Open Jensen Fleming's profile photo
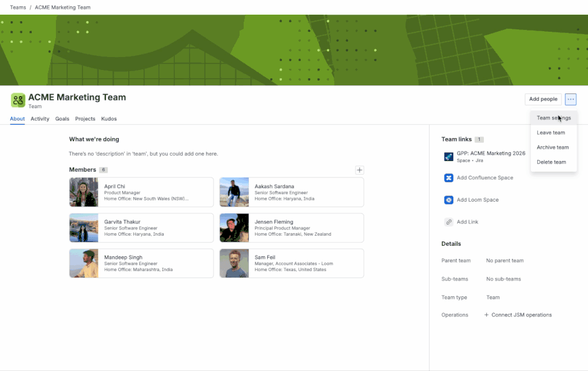Screen dimensions: 588x371 [234, 228]
